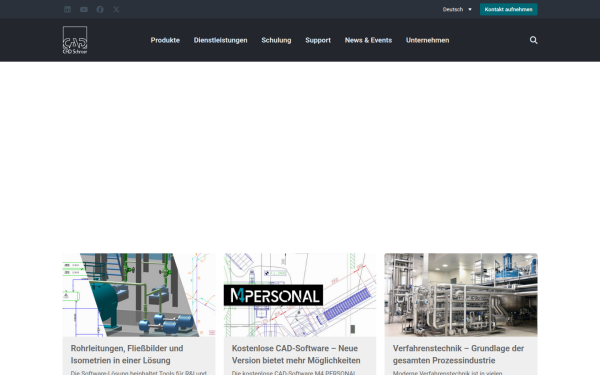Open the Produkte menu
This screenshot has width=600, height=375.
tap(165, 40)
